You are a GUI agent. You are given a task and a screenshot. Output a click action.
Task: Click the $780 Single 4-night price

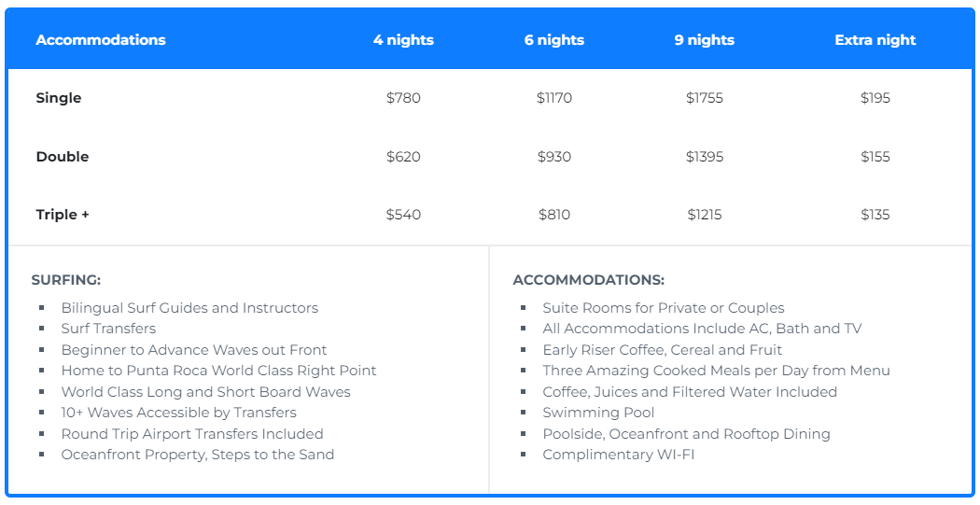[403, 98]
